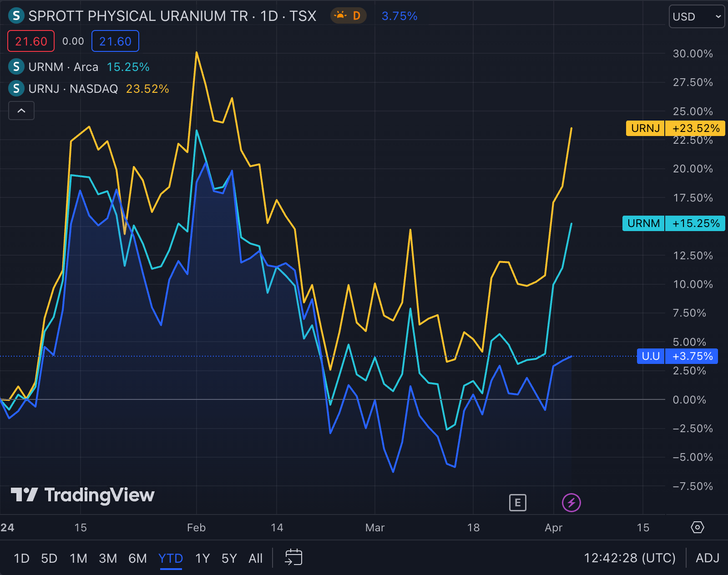The width and height of the screenshot is (728, 575).
Task: Click the 17.50% price axis label
Action: click(693, 198)
